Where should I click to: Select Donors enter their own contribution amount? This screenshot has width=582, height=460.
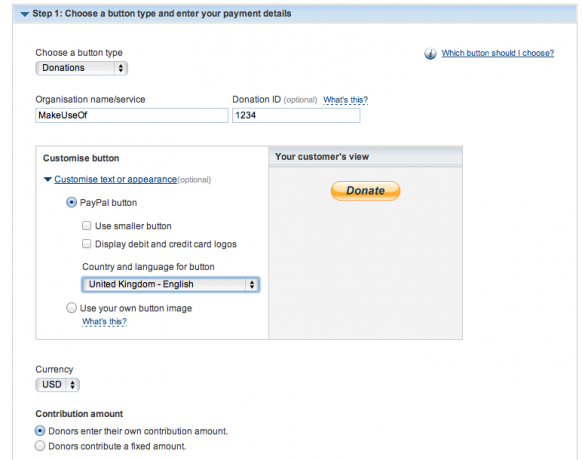pyautogui.click(x=40, y=431)
